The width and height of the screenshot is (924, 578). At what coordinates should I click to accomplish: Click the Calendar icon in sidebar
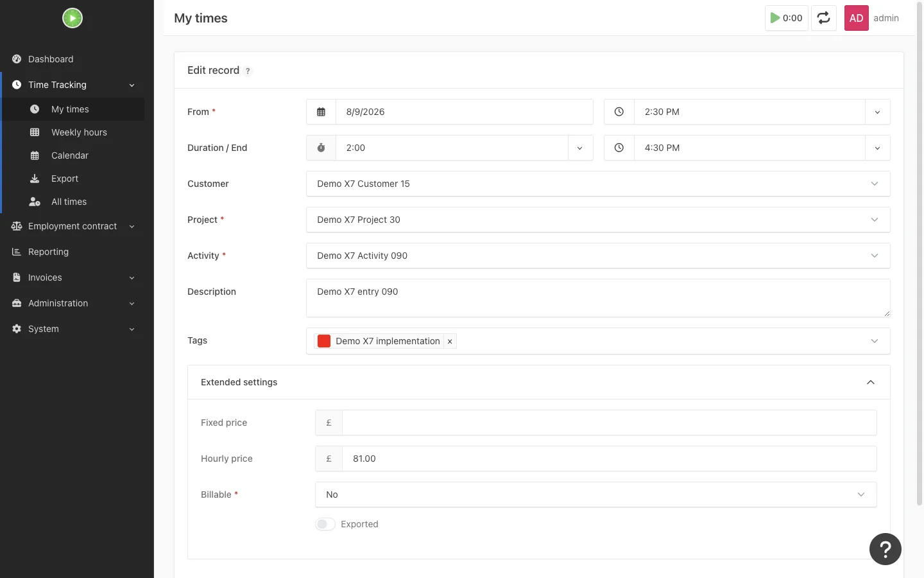click(35, 155)
